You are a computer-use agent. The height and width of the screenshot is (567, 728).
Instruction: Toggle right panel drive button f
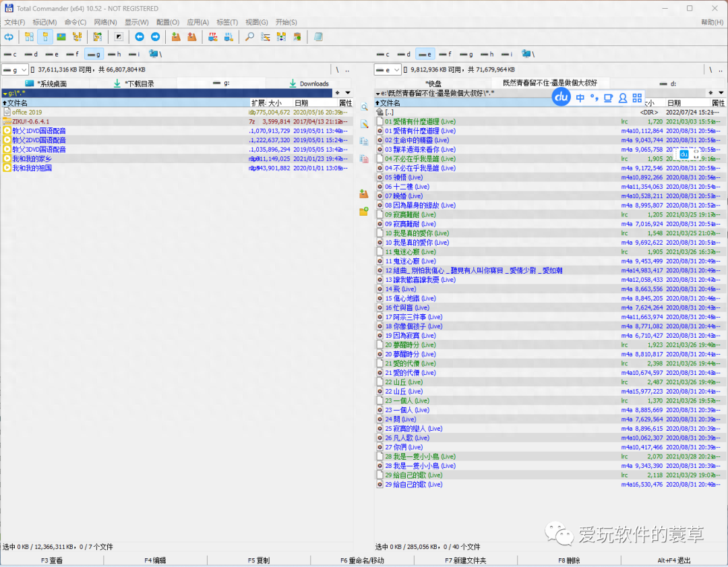[x=445, y=54]
